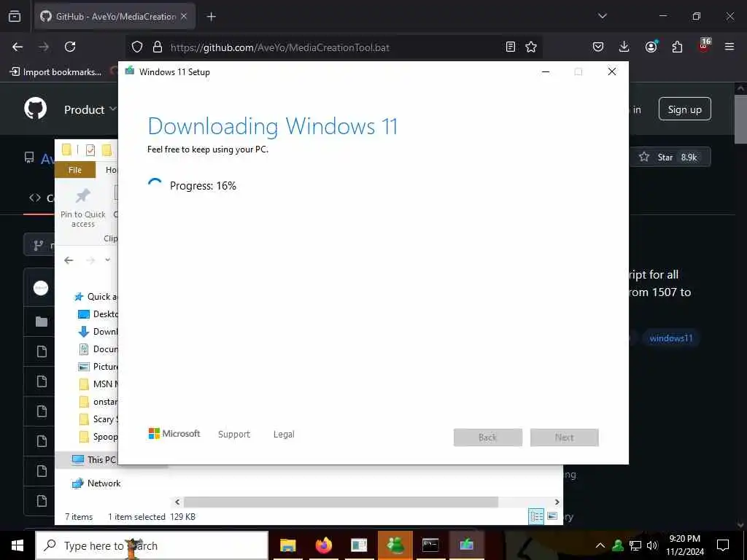Close the Windows 11 Setup window

click(x=612, y=72)
